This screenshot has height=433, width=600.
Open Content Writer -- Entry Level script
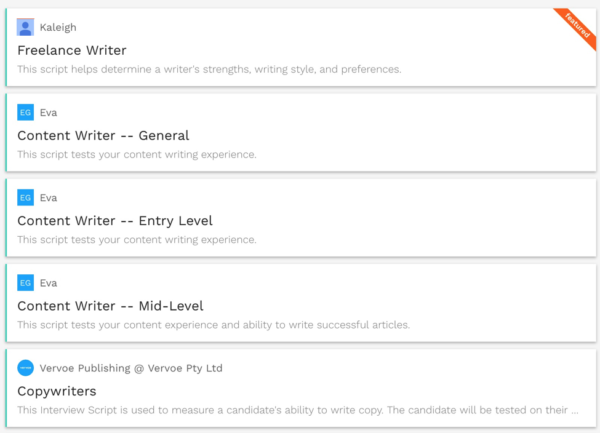pos(115,221)
